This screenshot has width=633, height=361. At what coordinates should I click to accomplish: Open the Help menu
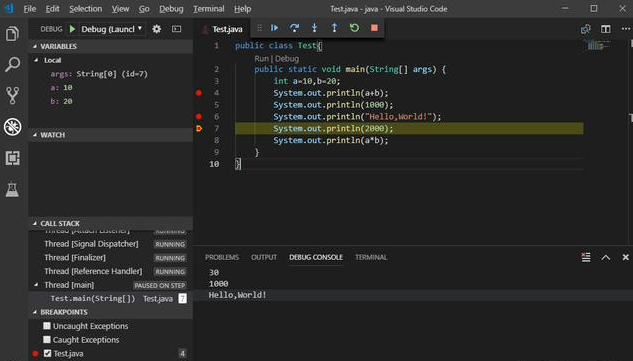[x=242, y=9]
